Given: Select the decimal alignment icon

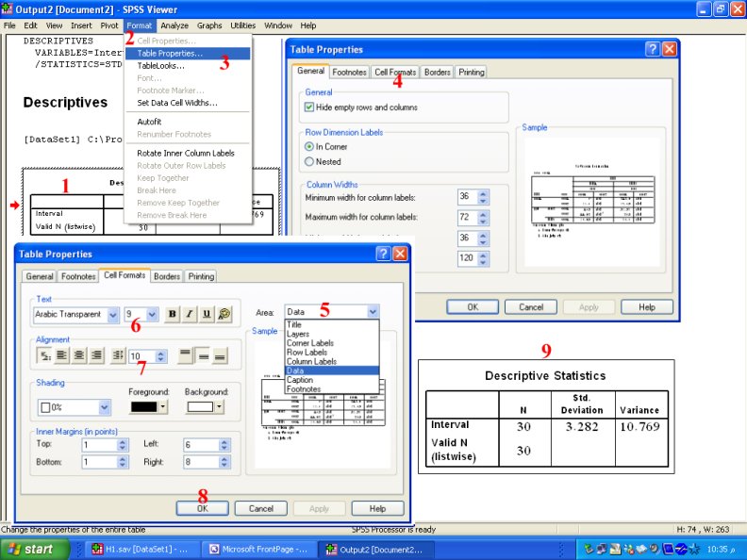Looking at the screenshot, I should tap(118, 355).
